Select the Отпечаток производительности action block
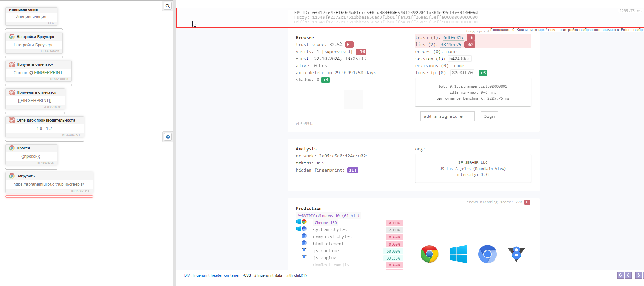 [44, 128]
